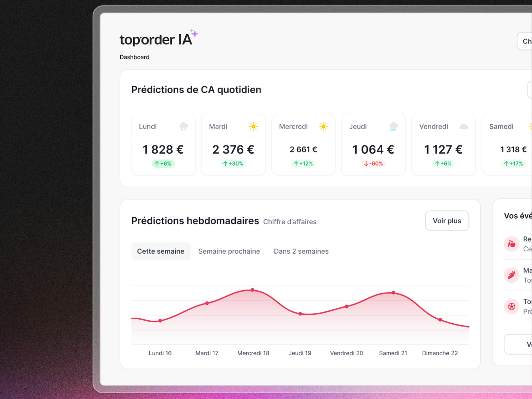This screenshot has width=532, height=399.
Task: Click the -60% badge on Jeudi
Action: click(x=373, y=164)
